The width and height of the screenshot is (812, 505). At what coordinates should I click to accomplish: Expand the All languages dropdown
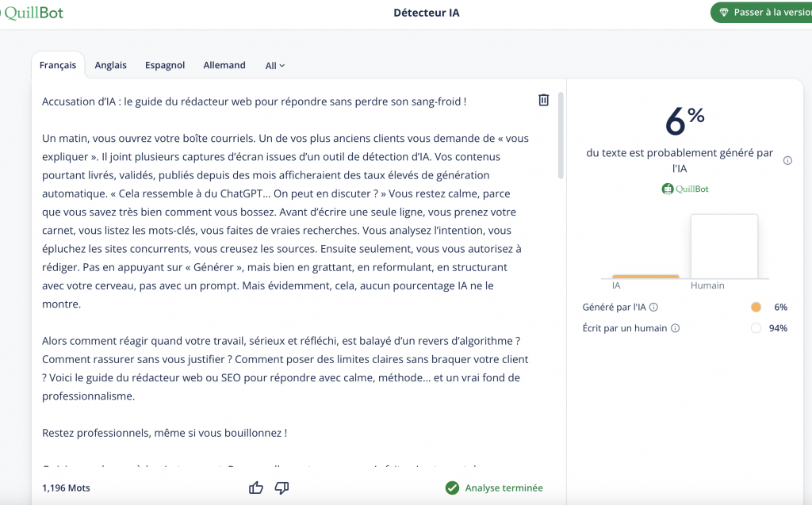click(x=275, y=66)
